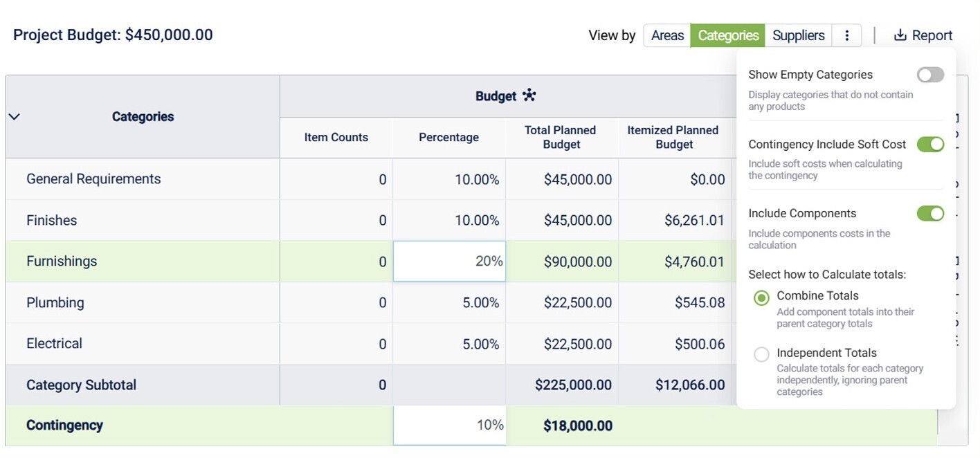Select Combine Totals radio option
The width and height of the screenshot is (980, 458).
761,298
